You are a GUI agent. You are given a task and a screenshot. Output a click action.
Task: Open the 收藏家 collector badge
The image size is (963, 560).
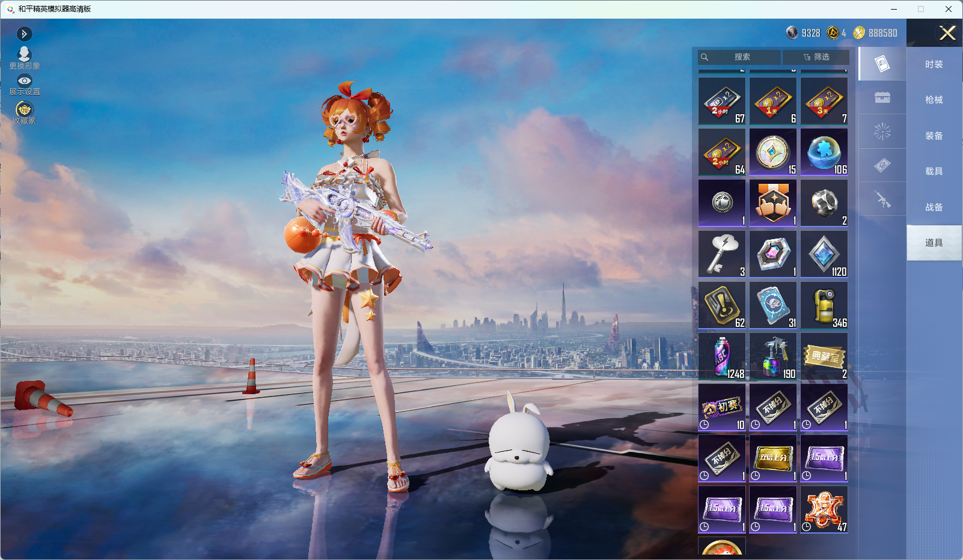(24, 112)
